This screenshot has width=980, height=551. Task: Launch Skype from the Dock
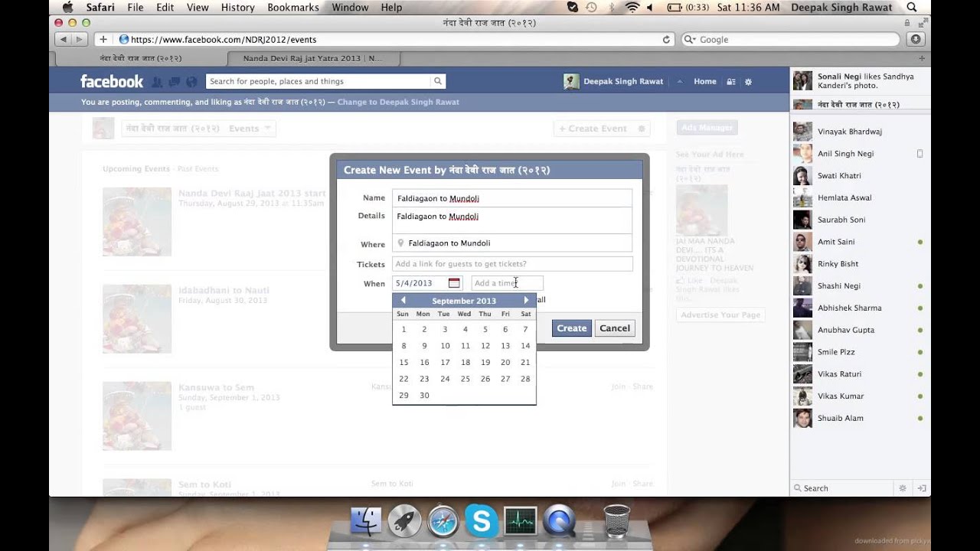pyautogui.click(x=482, y=521)
